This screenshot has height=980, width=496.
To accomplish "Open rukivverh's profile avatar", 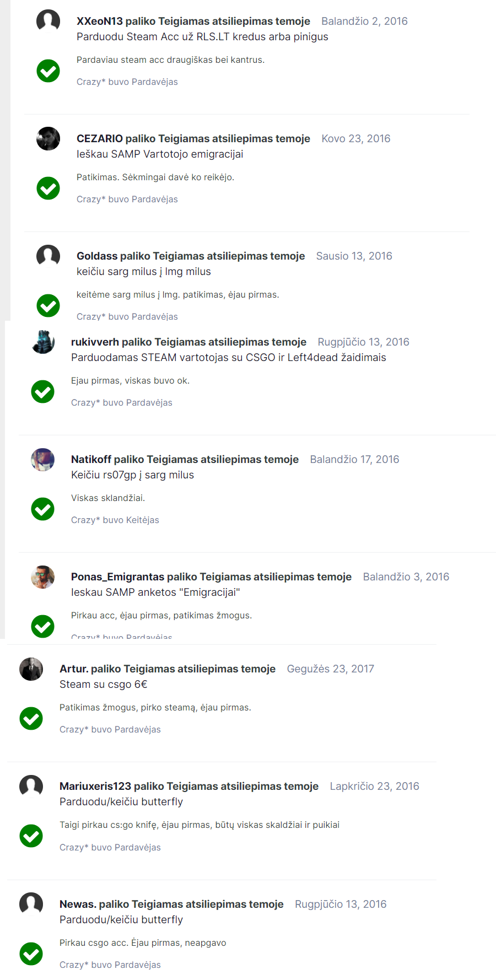I will pyautogui.click(x=42, y=342).
